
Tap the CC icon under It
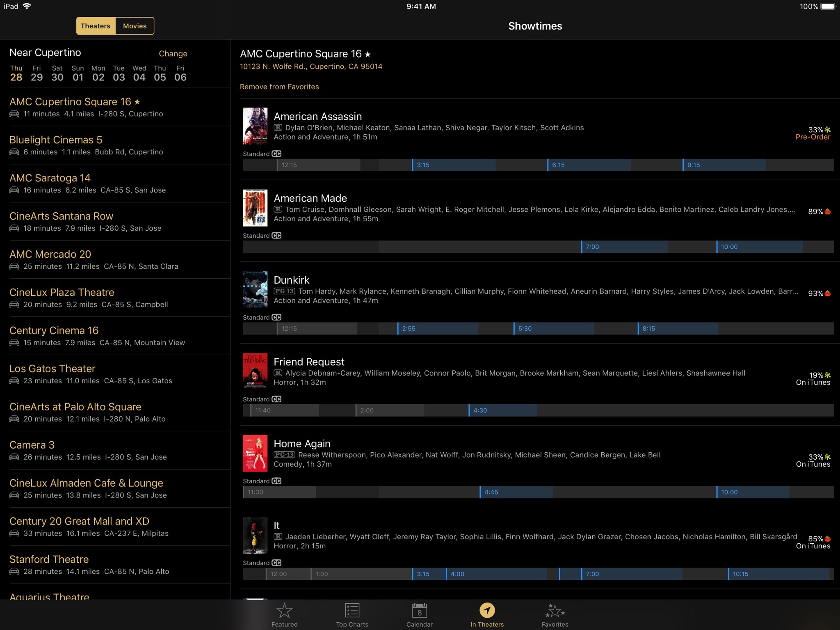tap(276, 563)
